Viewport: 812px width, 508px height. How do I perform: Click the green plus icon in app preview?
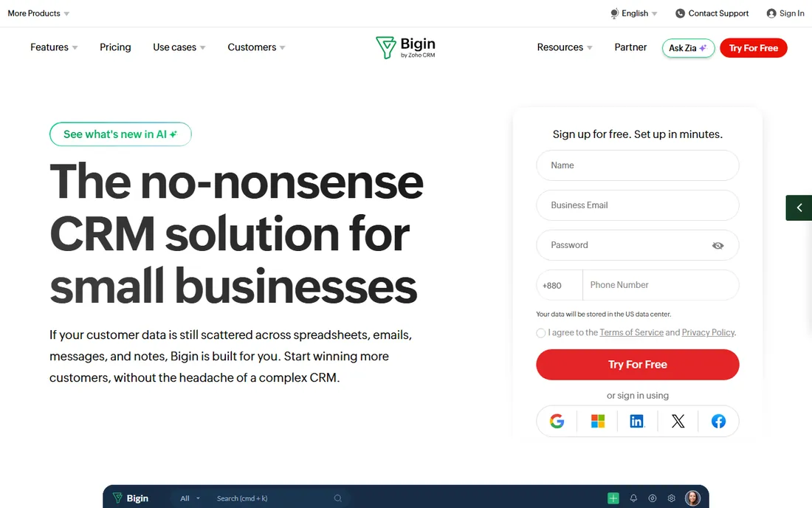coord(613,498)
